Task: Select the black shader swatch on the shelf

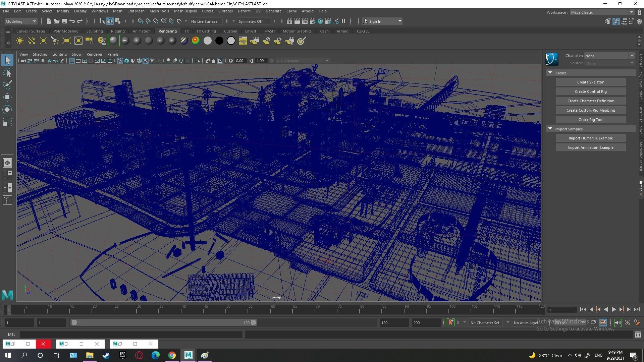Action: [219, 41]
